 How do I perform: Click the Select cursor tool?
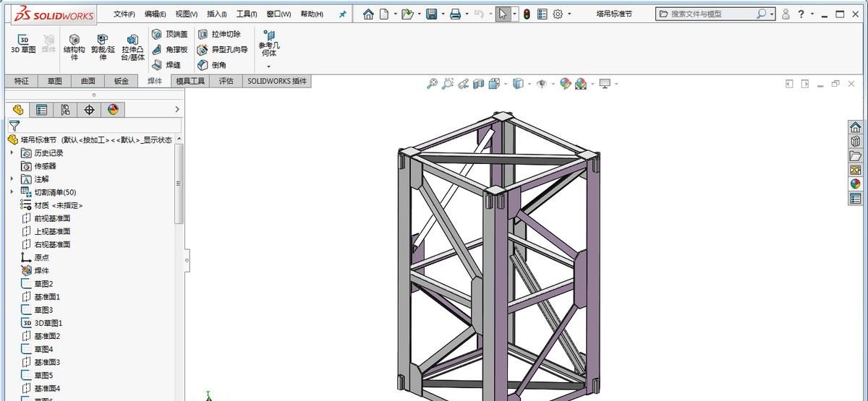[x=503, y=14]
